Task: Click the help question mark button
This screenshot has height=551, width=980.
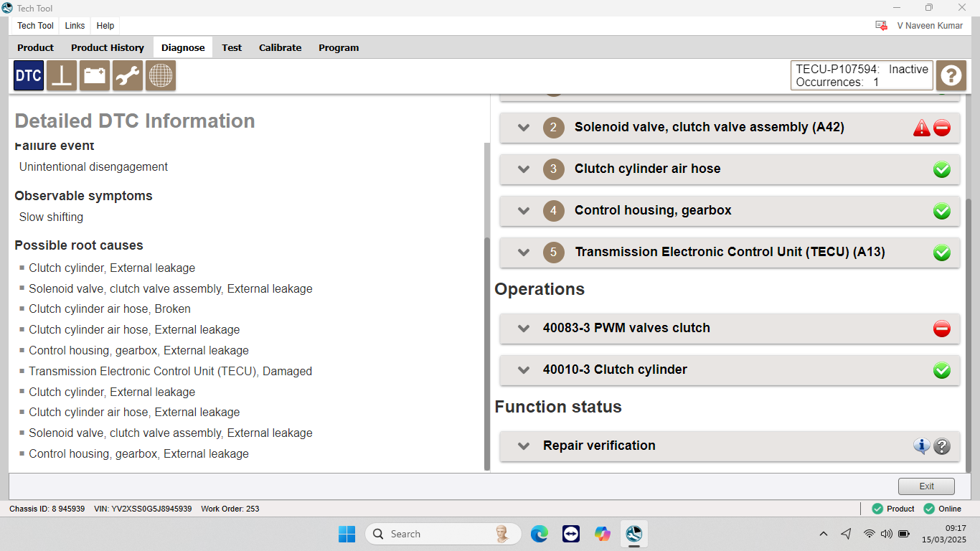Action: click(951, 75)
